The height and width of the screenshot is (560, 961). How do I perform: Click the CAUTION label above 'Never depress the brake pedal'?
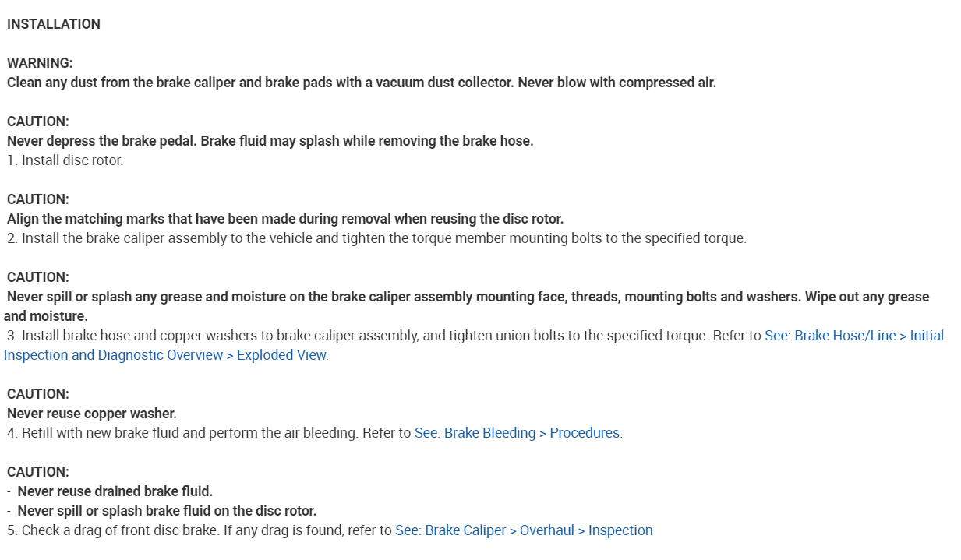point(38,122)
